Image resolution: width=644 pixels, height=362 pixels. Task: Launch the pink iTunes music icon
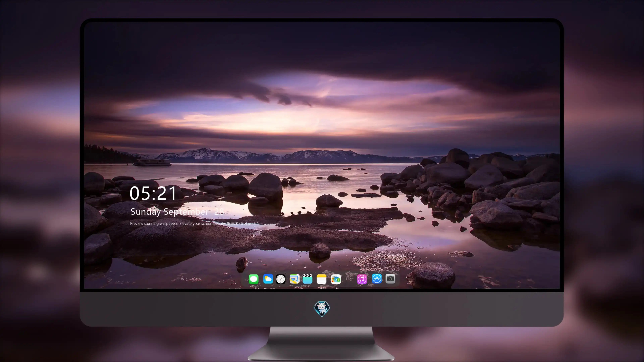tap(362, 279)
